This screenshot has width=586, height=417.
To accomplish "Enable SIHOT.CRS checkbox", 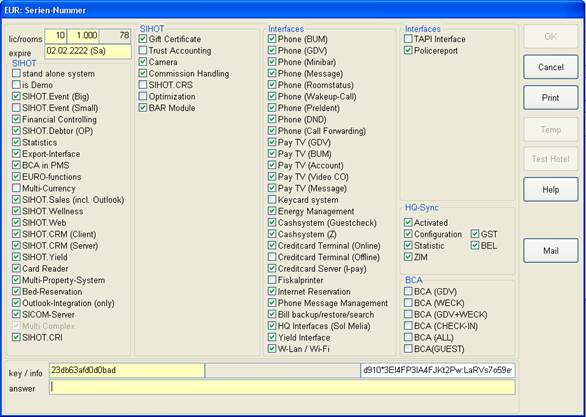I will tap(143, 85).
